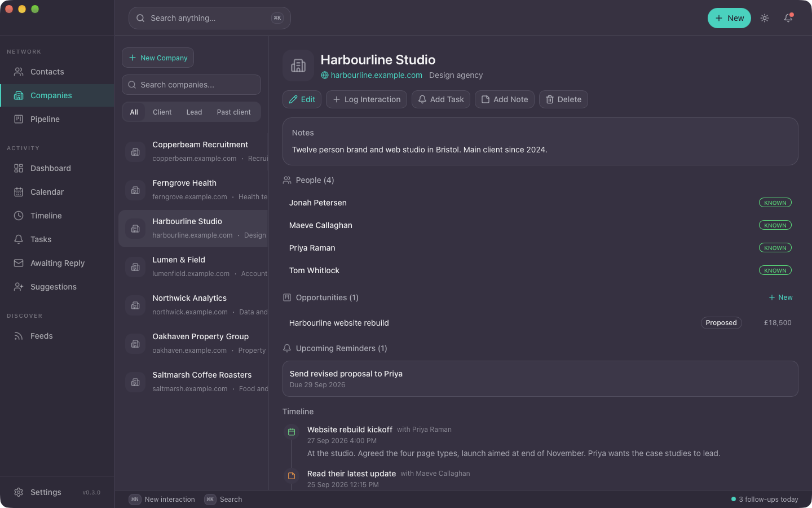This screenshot has height=508, width=812.
Task: Filter companies by Client
Action: coord(162,112)
